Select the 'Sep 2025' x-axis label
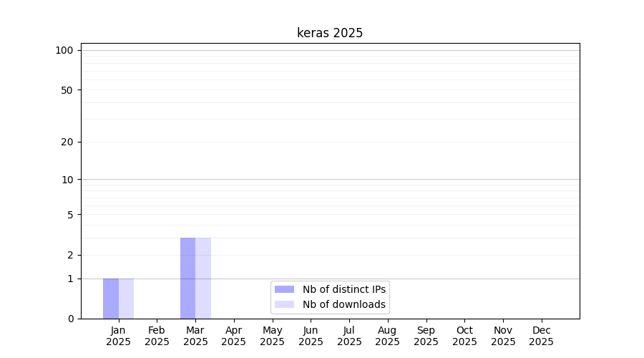 tap(426, 336)
